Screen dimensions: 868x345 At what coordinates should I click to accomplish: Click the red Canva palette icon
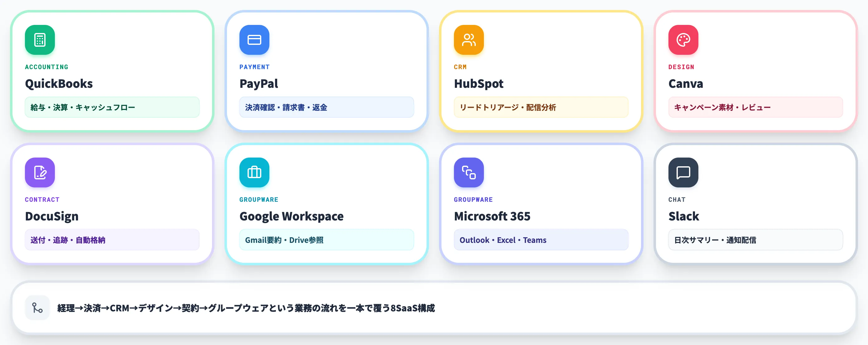(x=683, y=40)
